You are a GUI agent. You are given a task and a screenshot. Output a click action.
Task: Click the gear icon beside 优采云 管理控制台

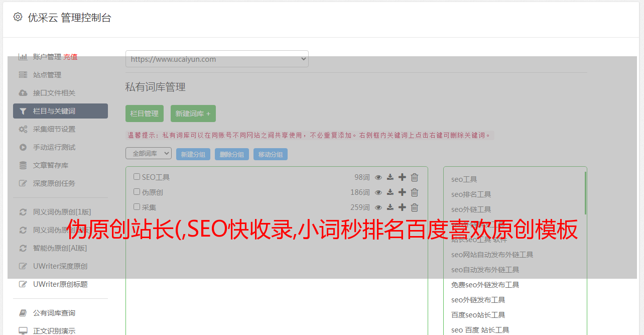(18, 17)
